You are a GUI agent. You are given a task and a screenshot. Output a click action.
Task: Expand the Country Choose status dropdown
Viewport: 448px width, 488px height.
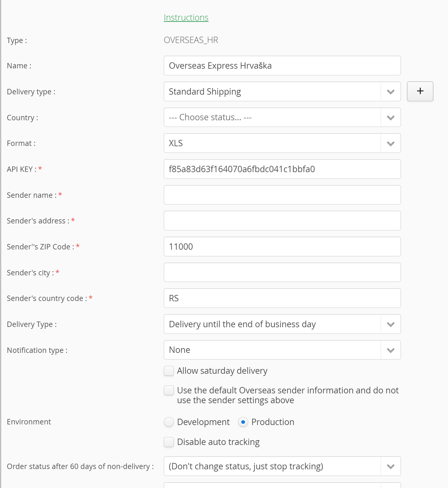click(282, 117)
